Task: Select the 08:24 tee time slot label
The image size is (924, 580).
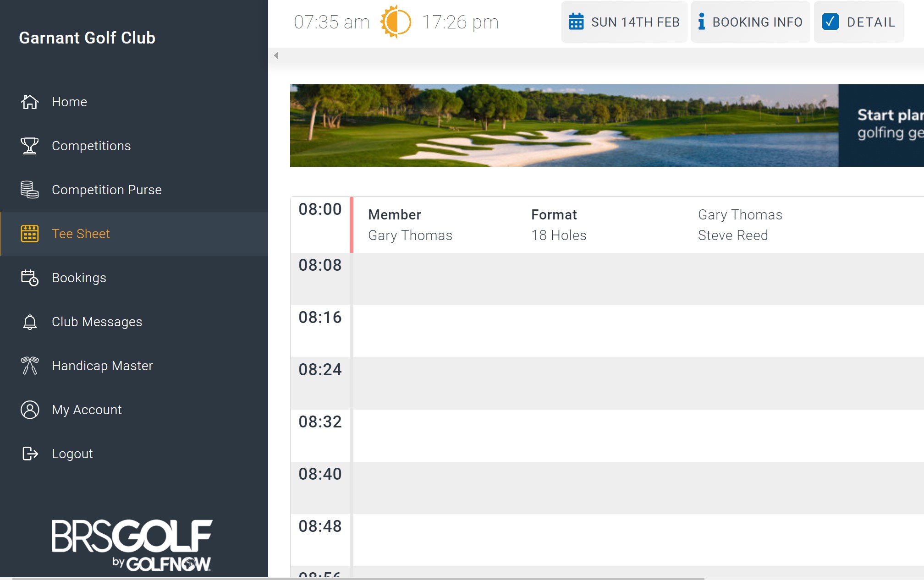Action: click(320, 370)
